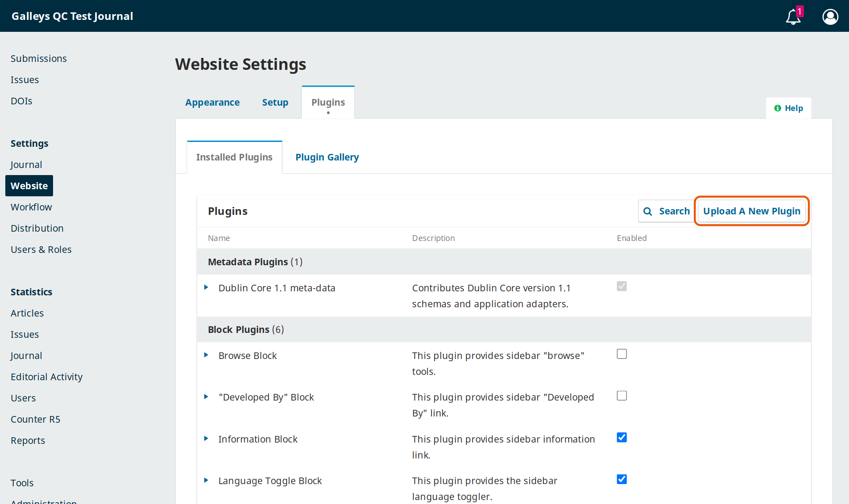Open the notifications bell icon
849x504 pixels.
[x=793, y=16]
